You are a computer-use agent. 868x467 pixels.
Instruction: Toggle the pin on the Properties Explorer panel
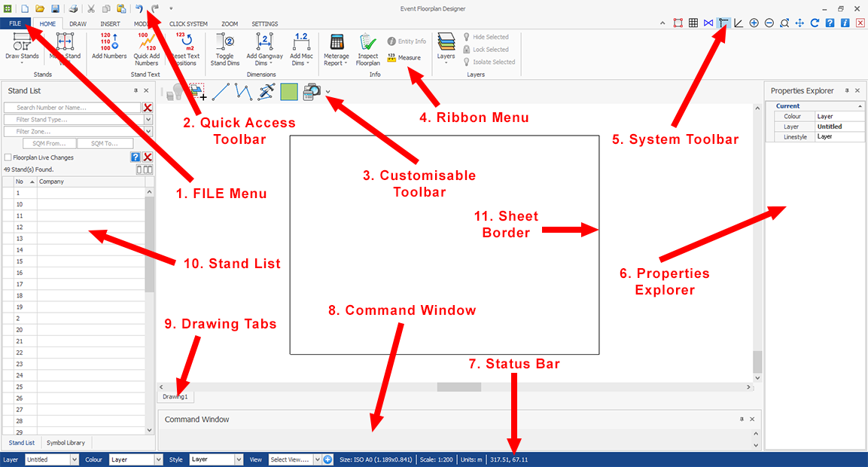pyautogui.click(x=846, y=90)
